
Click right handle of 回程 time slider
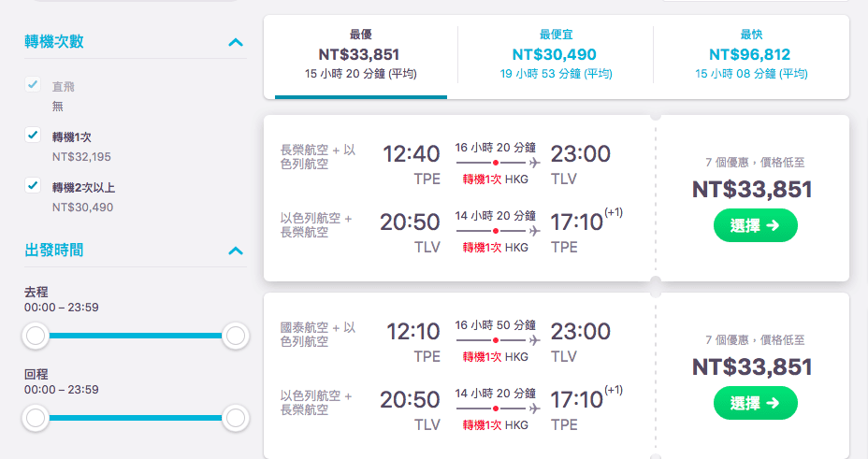tap(236, 418)
